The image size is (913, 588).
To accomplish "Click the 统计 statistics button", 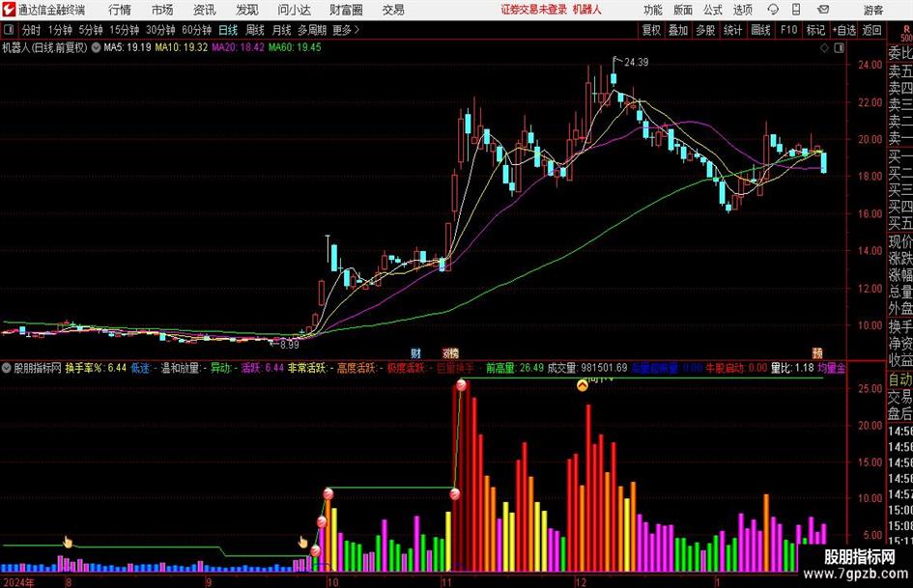I will coord(732,30).
